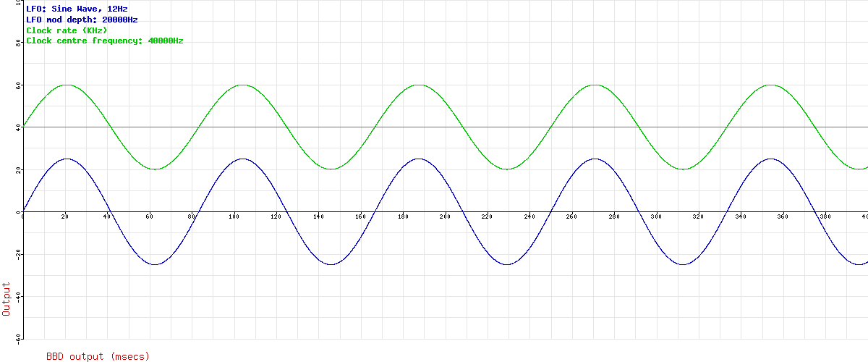Click the x-axis tick label 380
Screen dimensions: 868x362
click(x=825, y=216)
